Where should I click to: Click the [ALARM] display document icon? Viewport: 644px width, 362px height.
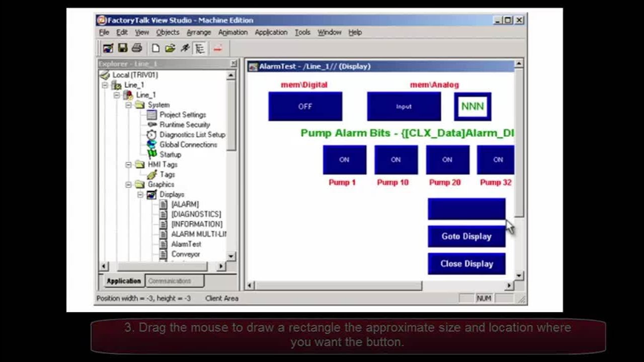pyautogui.click(x=163, y=204)
